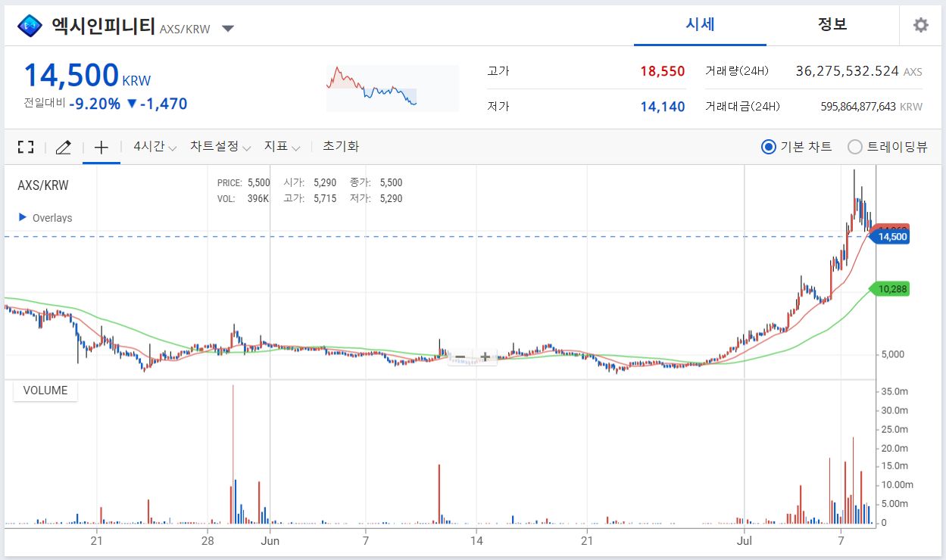Click the -1,470 price change value
Image resolution: width=946 pixels, height=560 pixels.
[x=163, y=104]
